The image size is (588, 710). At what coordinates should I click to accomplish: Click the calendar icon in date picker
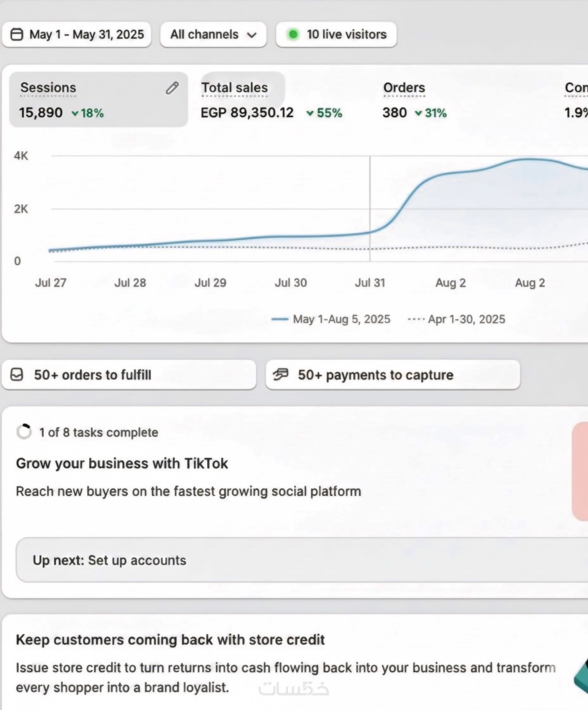point(17,34)
